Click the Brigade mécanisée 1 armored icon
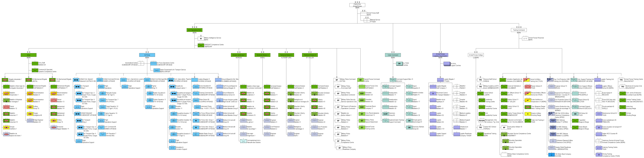This screenshot has height=158, width=644. coord(5,80)
